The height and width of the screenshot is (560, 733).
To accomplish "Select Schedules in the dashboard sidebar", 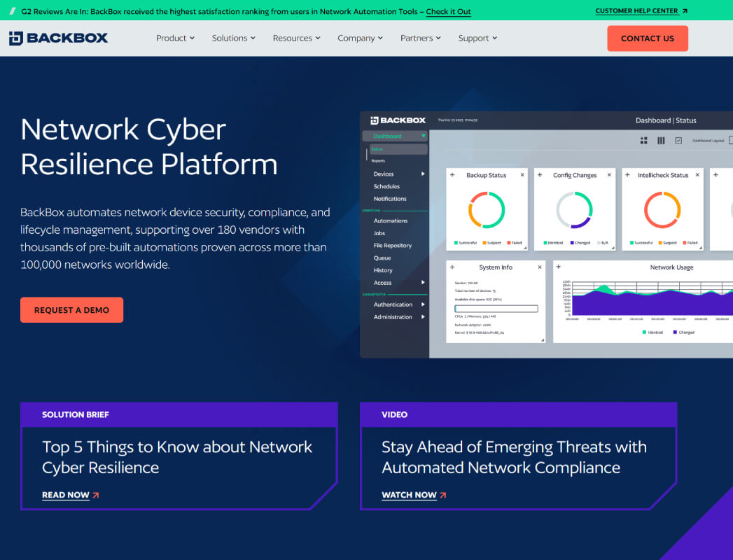I will point(386,186).
